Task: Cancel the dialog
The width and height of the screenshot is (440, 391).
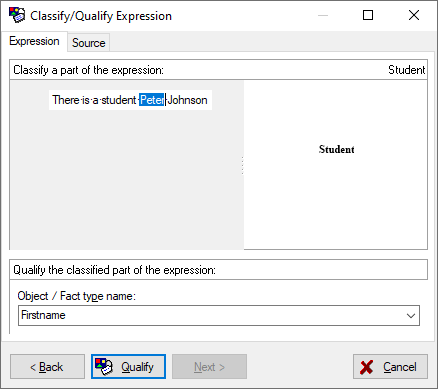Action: (390, 367)
